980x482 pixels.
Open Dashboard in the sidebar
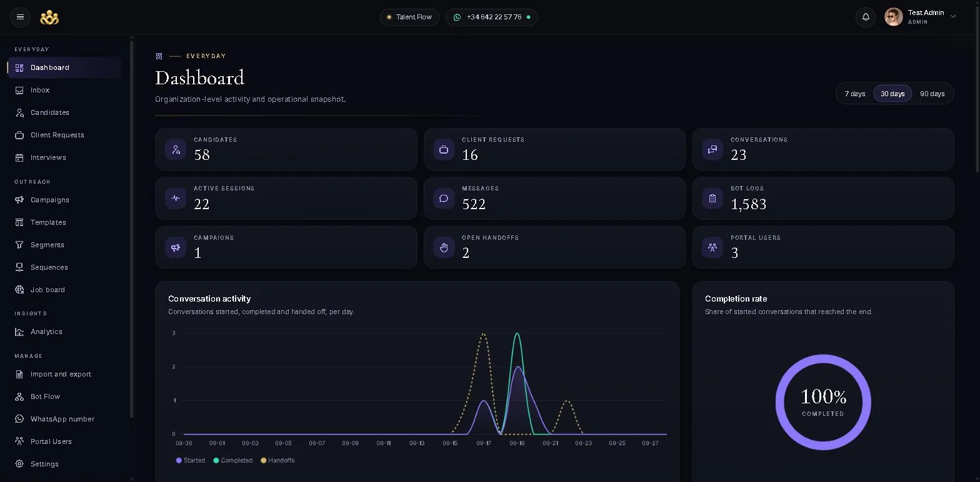pyautogui.click(x=64, y=67)
